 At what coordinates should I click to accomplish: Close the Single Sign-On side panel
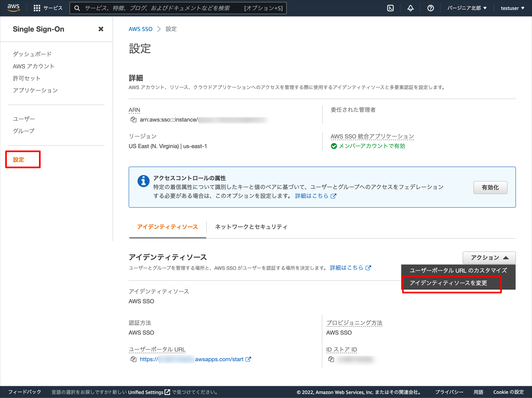101,29
